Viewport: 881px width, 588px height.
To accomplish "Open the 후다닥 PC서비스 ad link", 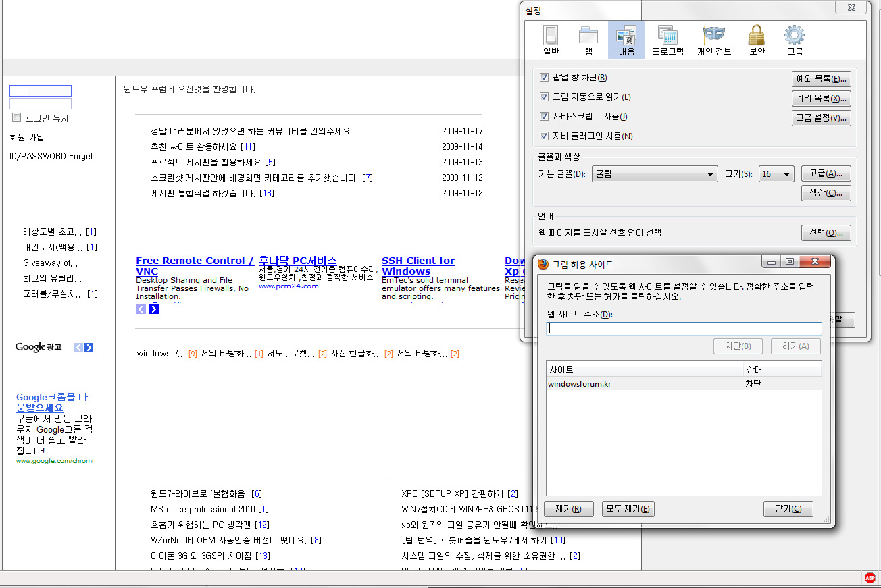I will (298, 261).
